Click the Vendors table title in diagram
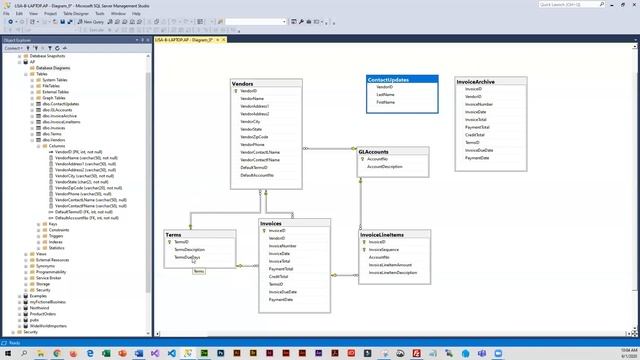Image resolution: width=640 pixels, height=360 pixels. point(242,84)
